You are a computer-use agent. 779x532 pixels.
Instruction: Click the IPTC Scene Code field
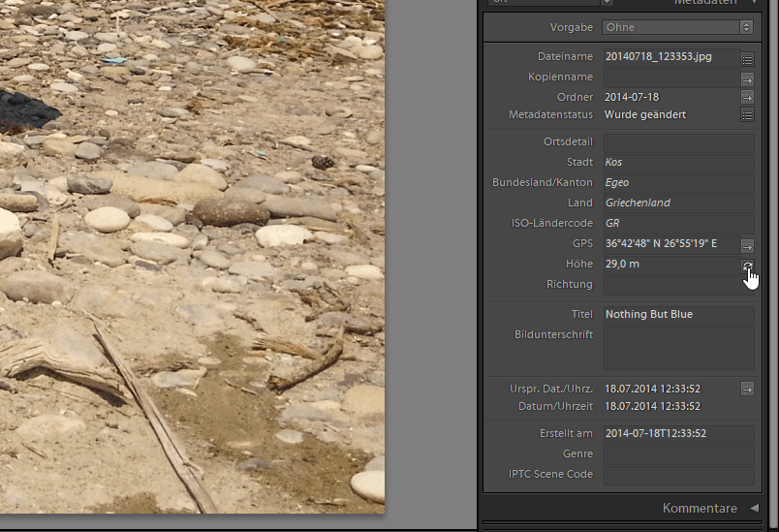[677, 475]
